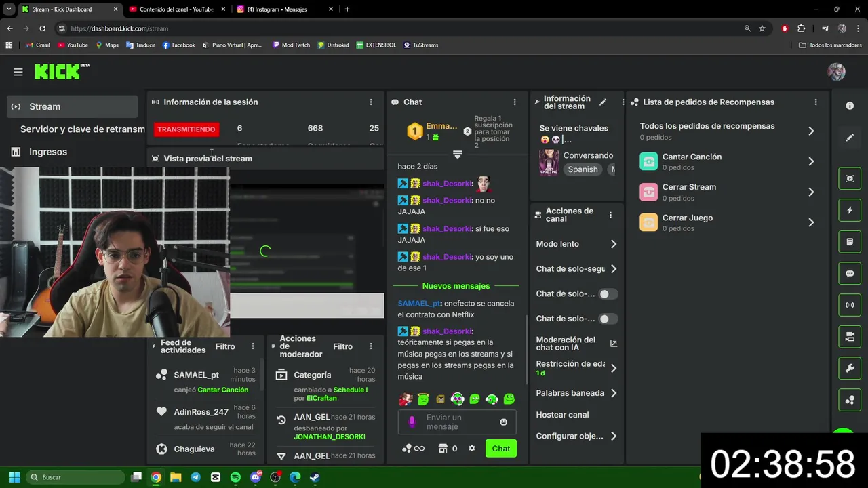868x488 pixels.
Task: Click the Kick logo
Action: (x=62, y=71)
